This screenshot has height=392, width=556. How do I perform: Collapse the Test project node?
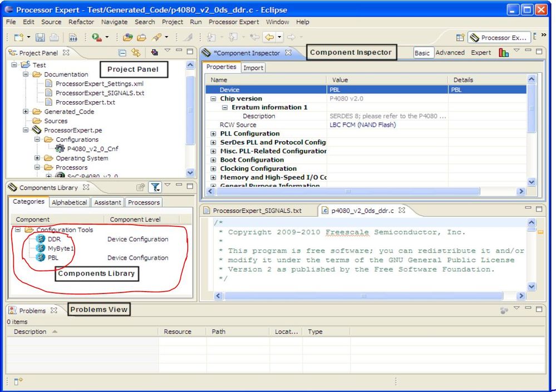click(14, 65)
